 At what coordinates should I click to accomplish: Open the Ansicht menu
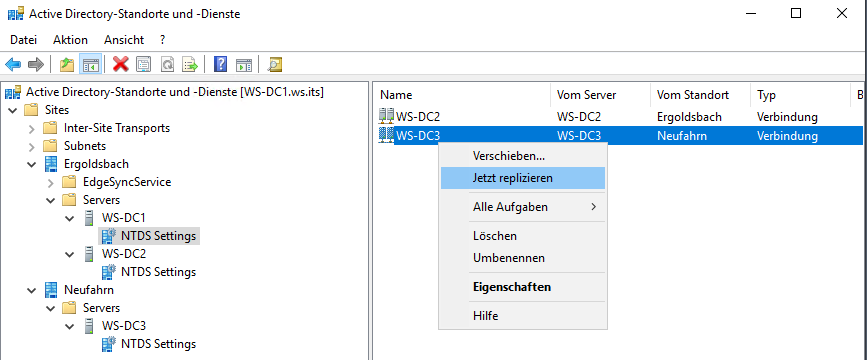(124, 40)
